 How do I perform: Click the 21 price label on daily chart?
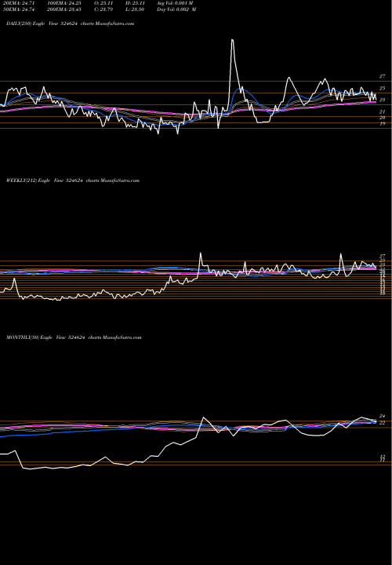[x=383, y=112]
